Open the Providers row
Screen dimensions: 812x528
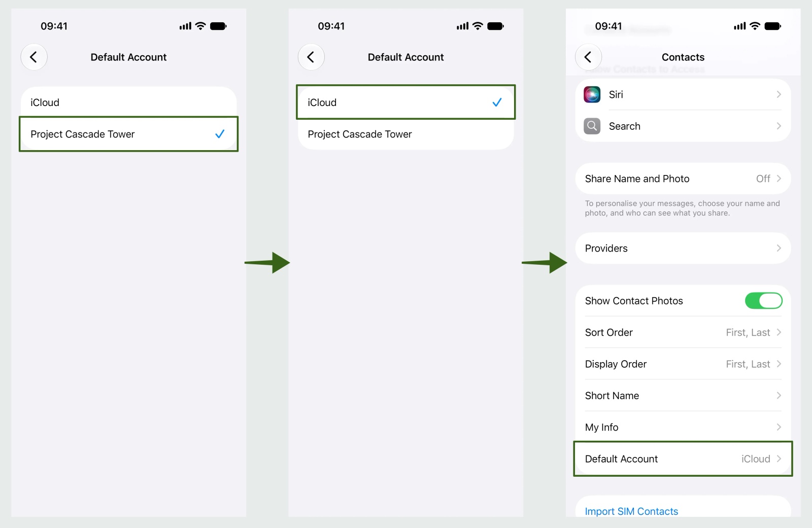tap(683, 248)
